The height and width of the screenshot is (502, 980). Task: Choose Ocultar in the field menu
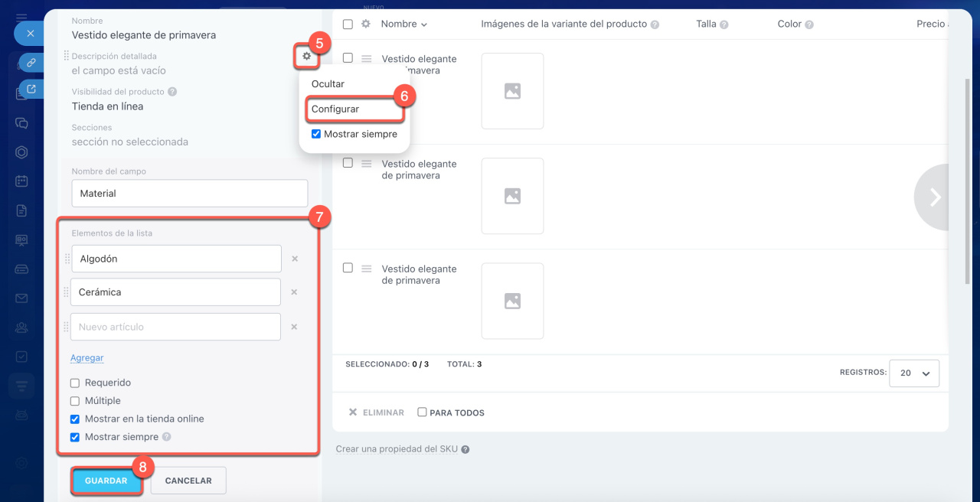coord(328,83)
